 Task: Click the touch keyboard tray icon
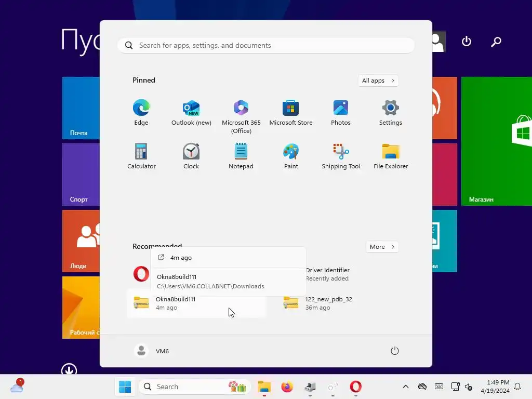(x=438, y=387)
